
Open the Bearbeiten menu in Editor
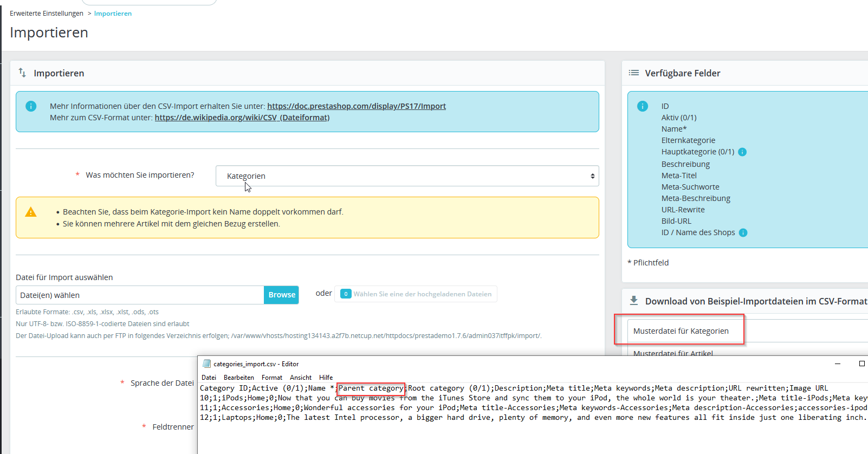[239, 378]
